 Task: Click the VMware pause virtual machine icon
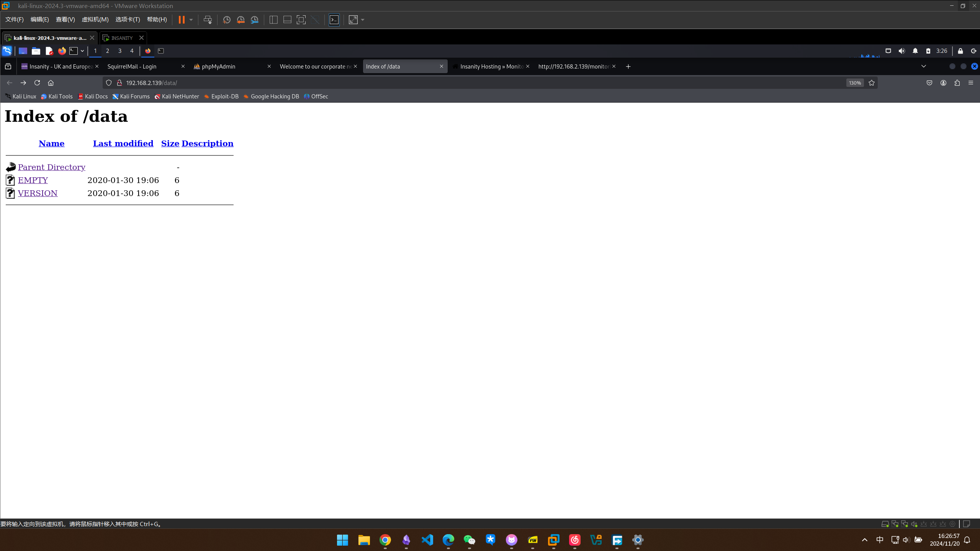pyautogui.click(x=182, y=20)
